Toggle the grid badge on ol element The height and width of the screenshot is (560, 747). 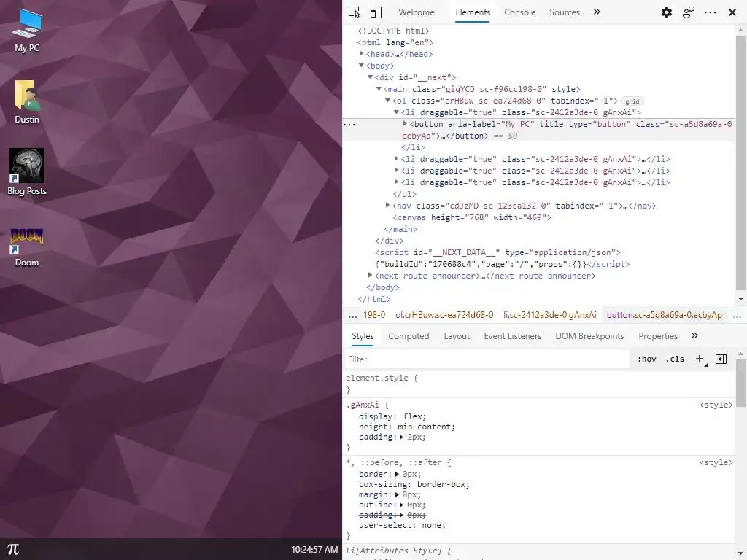point(632,101)
